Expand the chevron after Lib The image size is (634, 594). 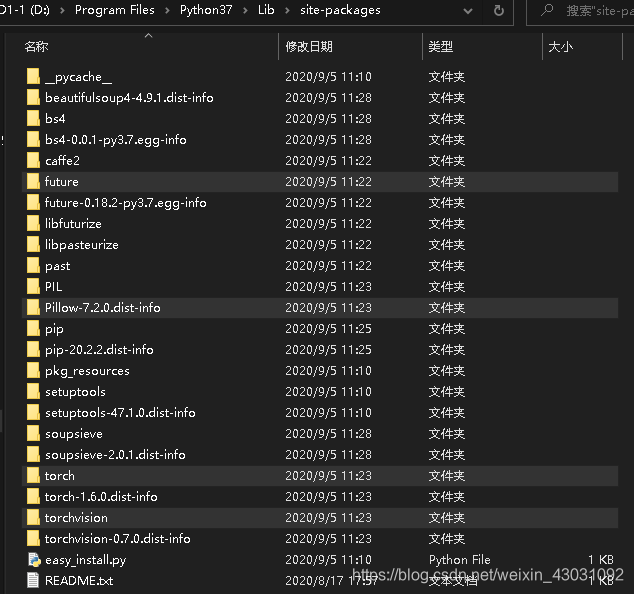(287, 11)
